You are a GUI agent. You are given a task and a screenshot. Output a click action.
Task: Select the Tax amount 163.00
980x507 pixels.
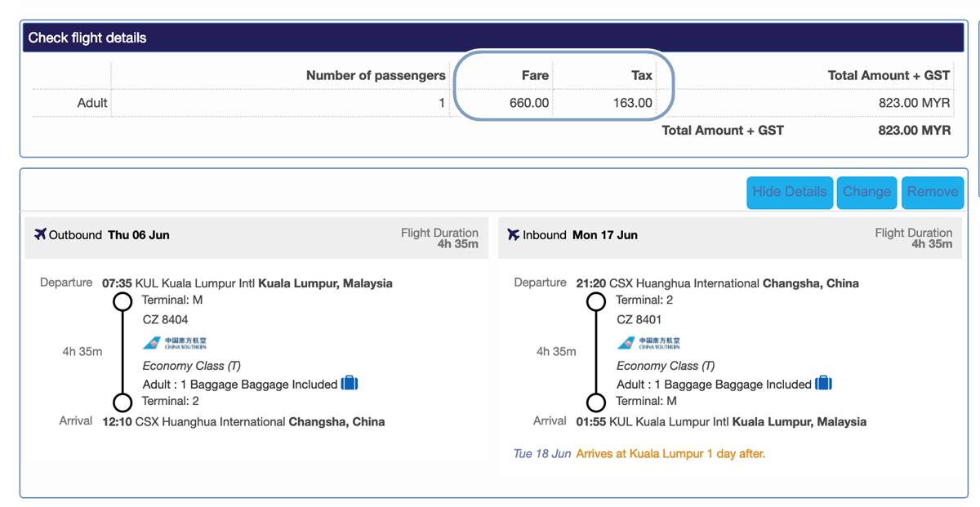(633, 103)
